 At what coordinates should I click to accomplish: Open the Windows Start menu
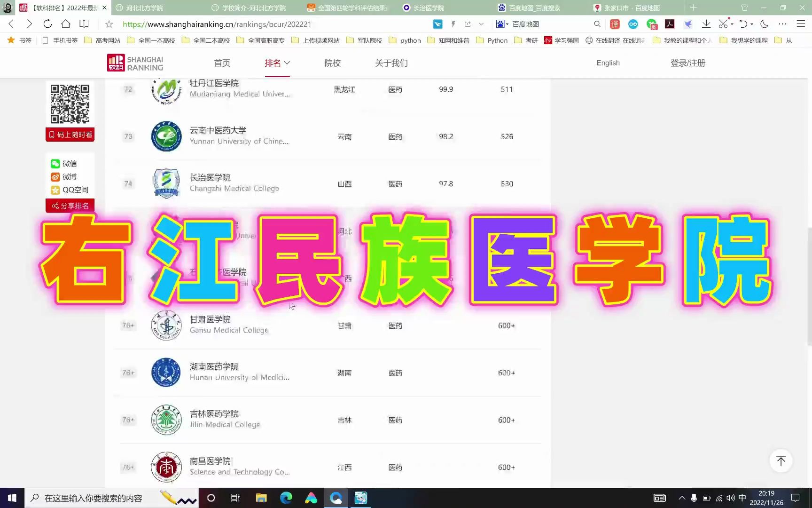point(12,498)
